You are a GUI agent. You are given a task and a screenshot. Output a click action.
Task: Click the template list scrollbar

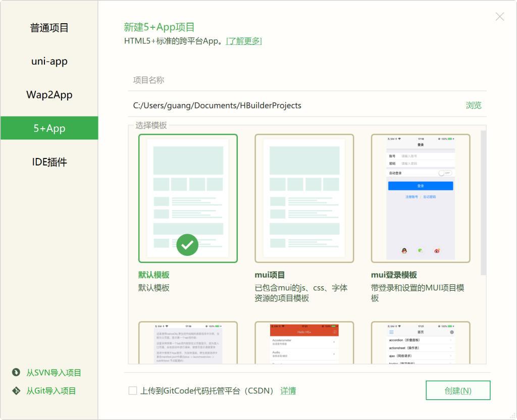point(483,203)
